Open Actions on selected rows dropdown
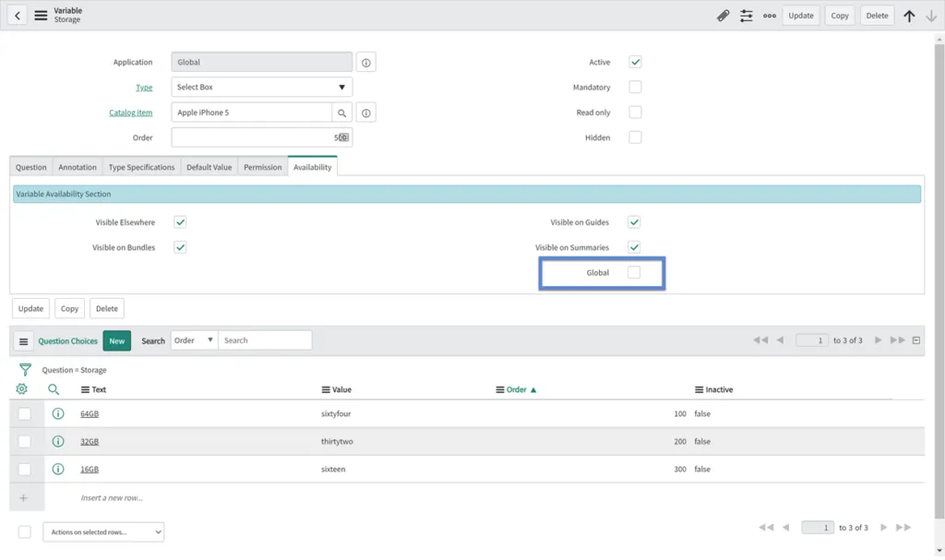Image resolution: width=945 pixels, height=560 pixels. coord(103,532)
